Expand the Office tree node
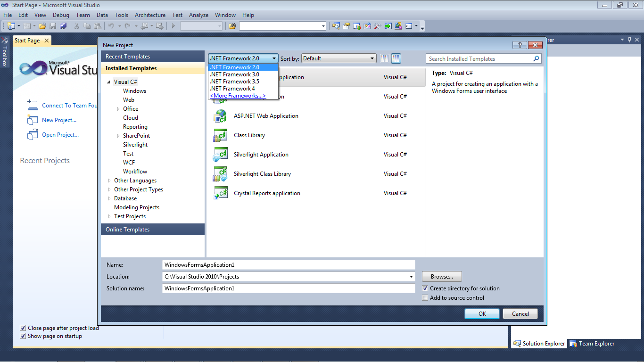The image size is (644, 362). (x=118, y=109)
